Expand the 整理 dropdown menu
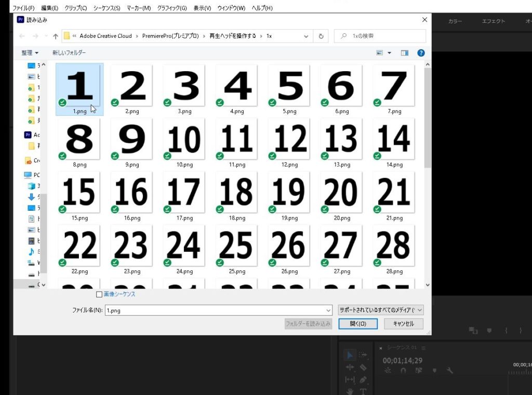The height and width of the screenshot is (395, 532). pyautogui.click(x=30, y=53)
